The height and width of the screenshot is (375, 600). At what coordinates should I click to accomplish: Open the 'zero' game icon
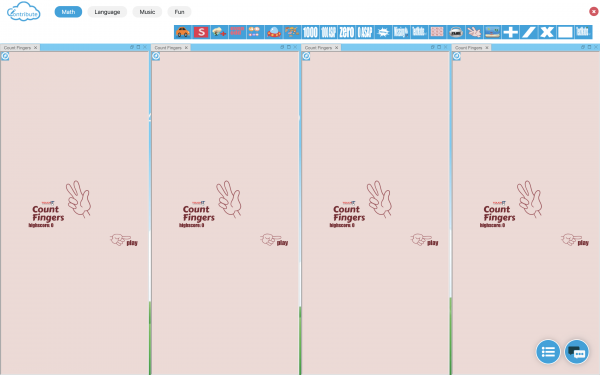tap(347, 32)
